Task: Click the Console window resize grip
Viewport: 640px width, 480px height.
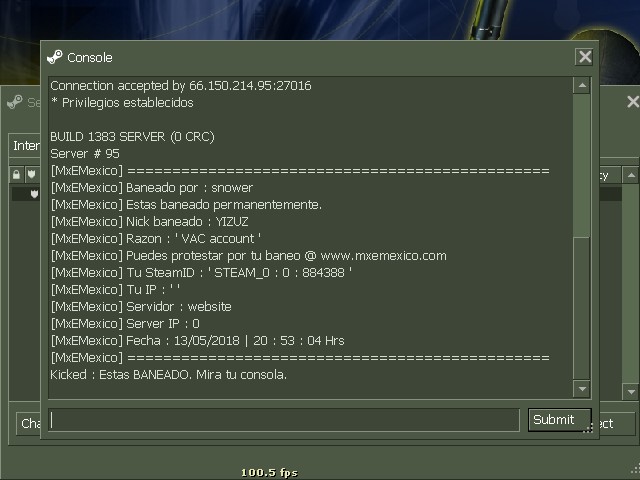Action: (x=588, y=428)
